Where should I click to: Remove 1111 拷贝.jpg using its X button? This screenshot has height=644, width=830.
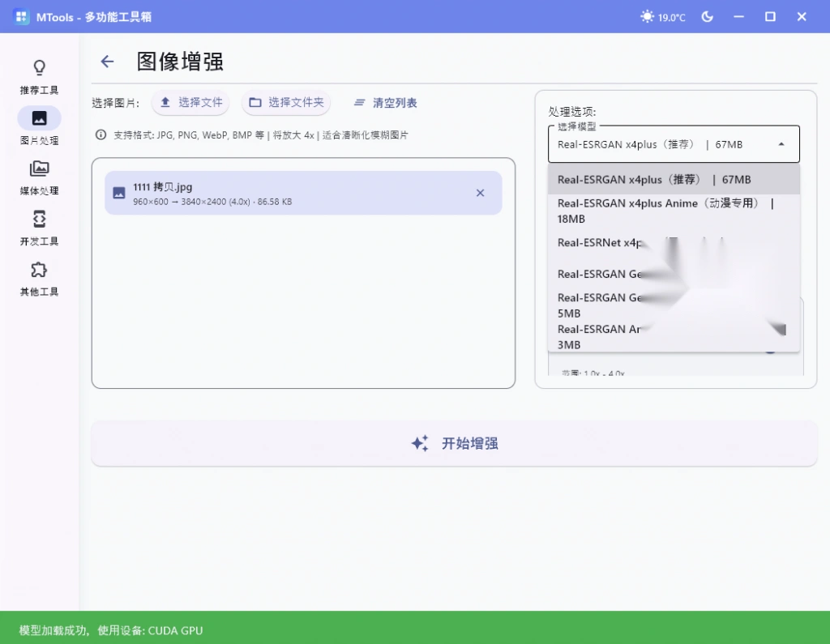point(480,193)
